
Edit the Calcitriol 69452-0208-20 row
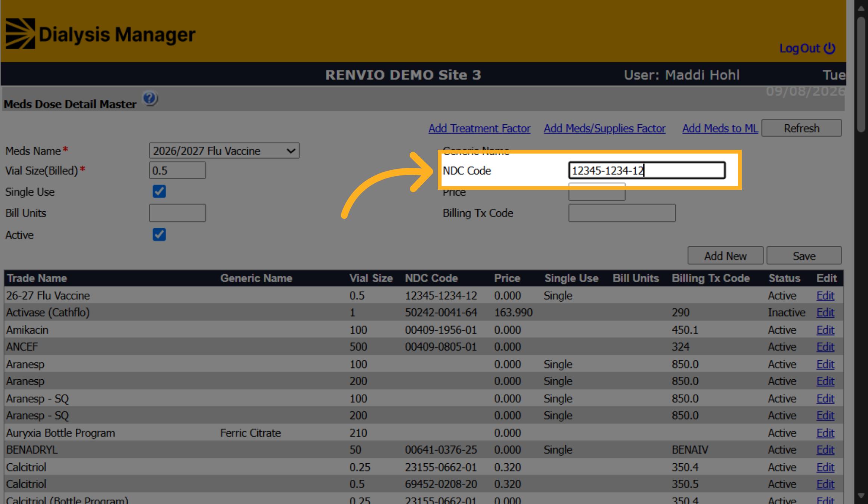[825, 484]
